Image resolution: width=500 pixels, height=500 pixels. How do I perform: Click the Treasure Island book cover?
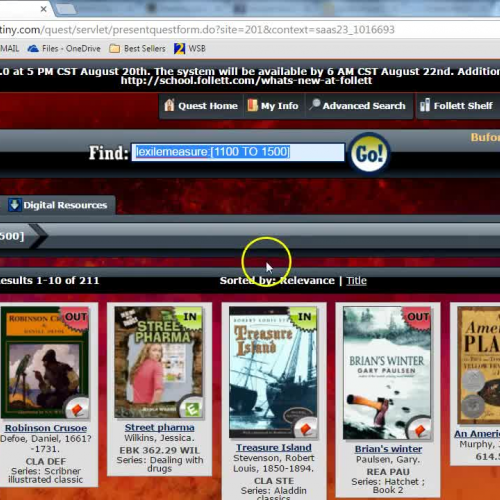click(273, 372)
